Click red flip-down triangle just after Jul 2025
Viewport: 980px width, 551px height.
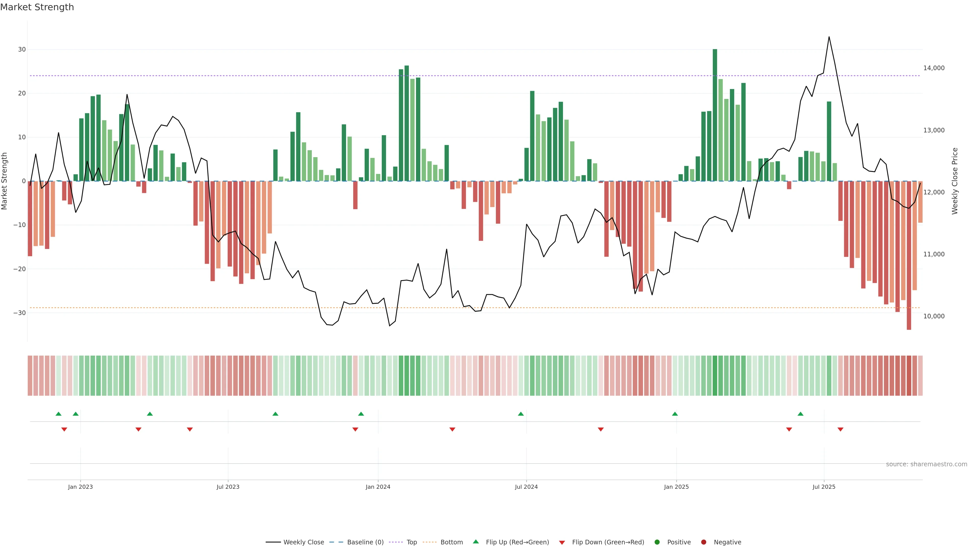tap(840, 429)
